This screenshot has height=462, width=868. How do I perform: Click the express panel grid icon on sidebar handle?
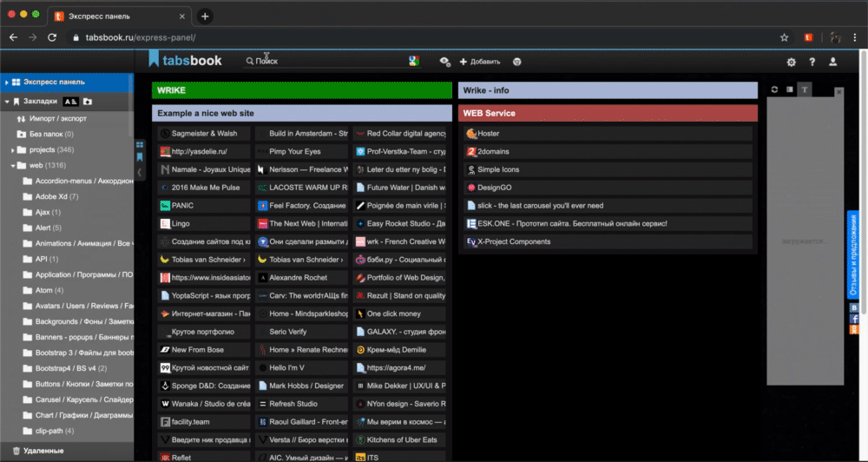[x=140, y=144]
